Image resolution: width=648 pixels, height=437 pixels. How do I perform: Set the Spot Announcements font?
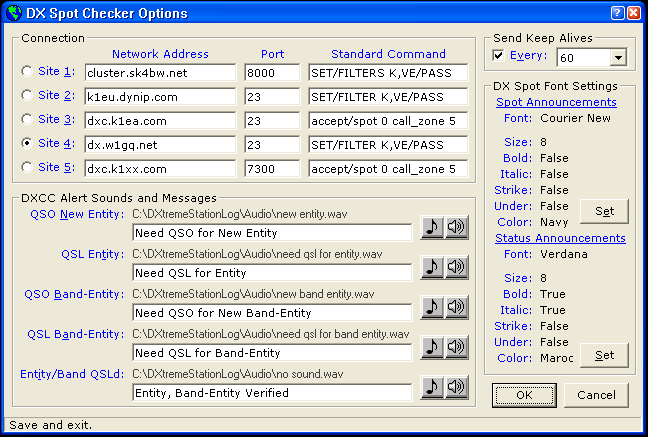(604, 212)
